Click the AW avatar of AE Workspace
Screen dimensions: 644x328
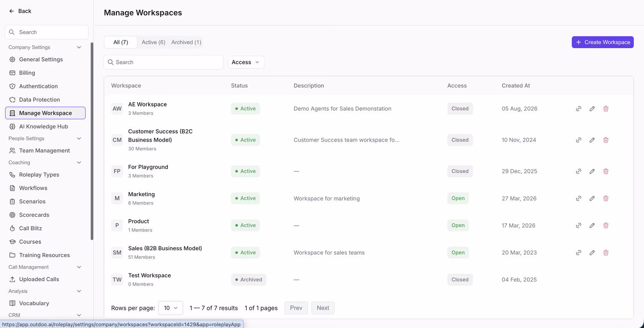coord(117,109)
